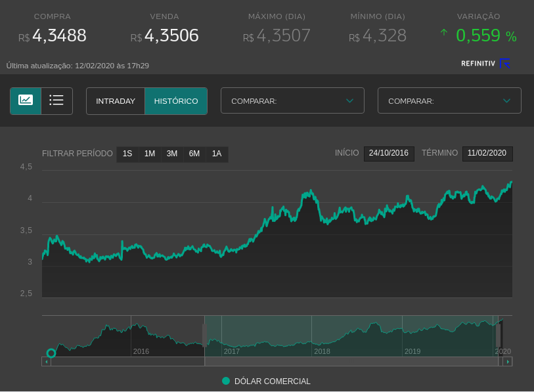Viewport: 534px width, 392px height.
Task: Filter period to 1M
Action: [150, 154]
